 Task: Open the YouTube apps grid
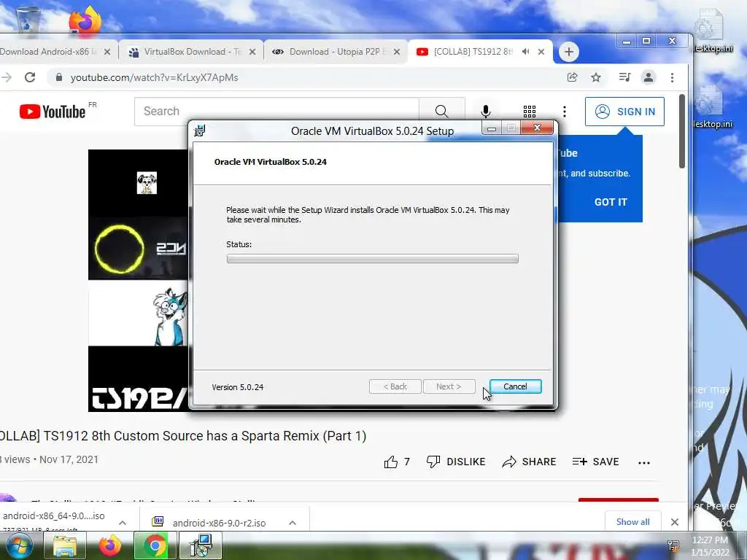[x=530, y=112]
